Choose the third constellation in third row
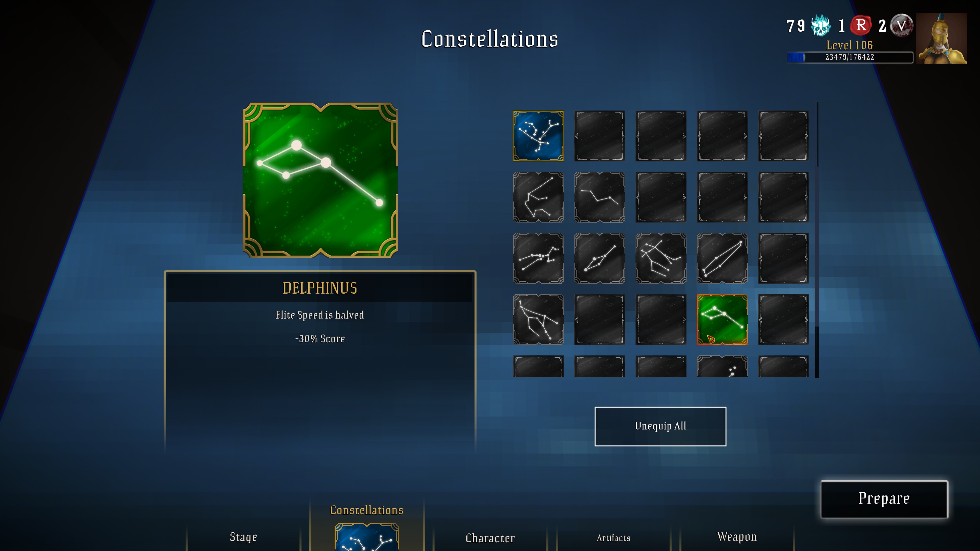 click(661, 258)
